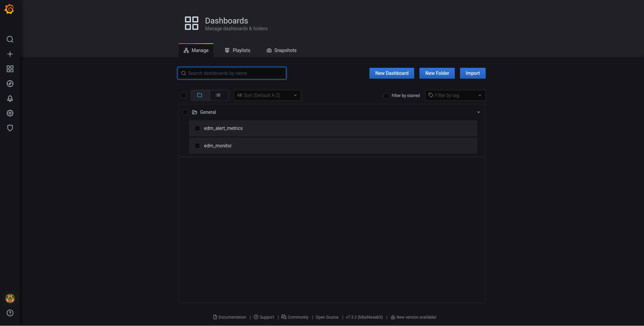Open the Server Admin shield icon

coord(10,128)
